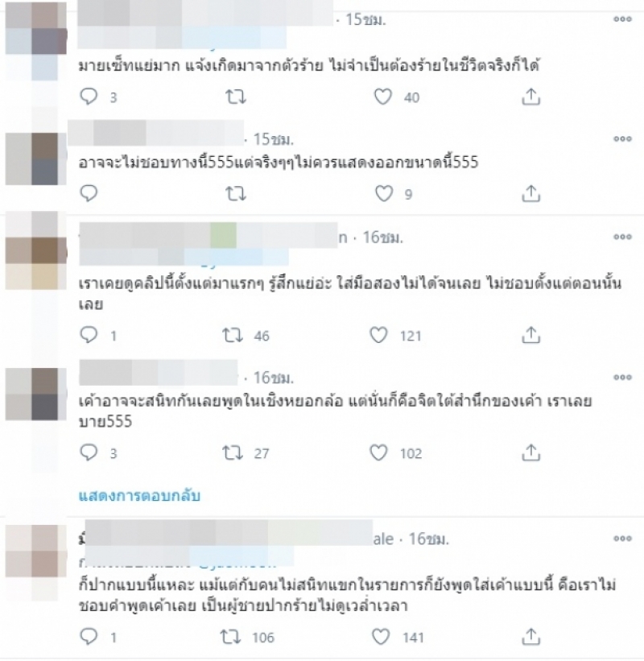Retweet the tweet with 46 retweets
This screenshot has width=644, height=661.
[233, 335]
